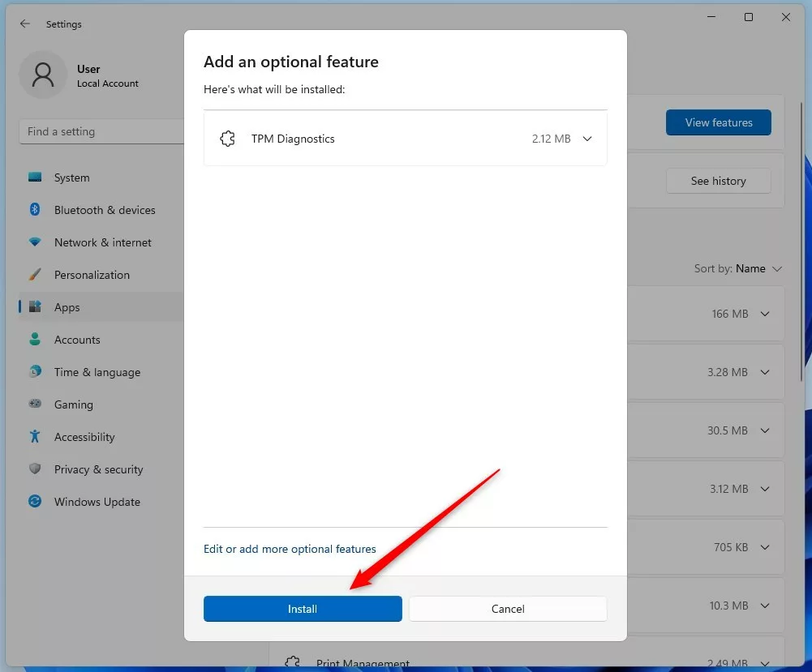The width and height of the screenshot is (812, 672).
Task: Click the Bluetooth icon in sidebar
Action: tap(35, 209)
